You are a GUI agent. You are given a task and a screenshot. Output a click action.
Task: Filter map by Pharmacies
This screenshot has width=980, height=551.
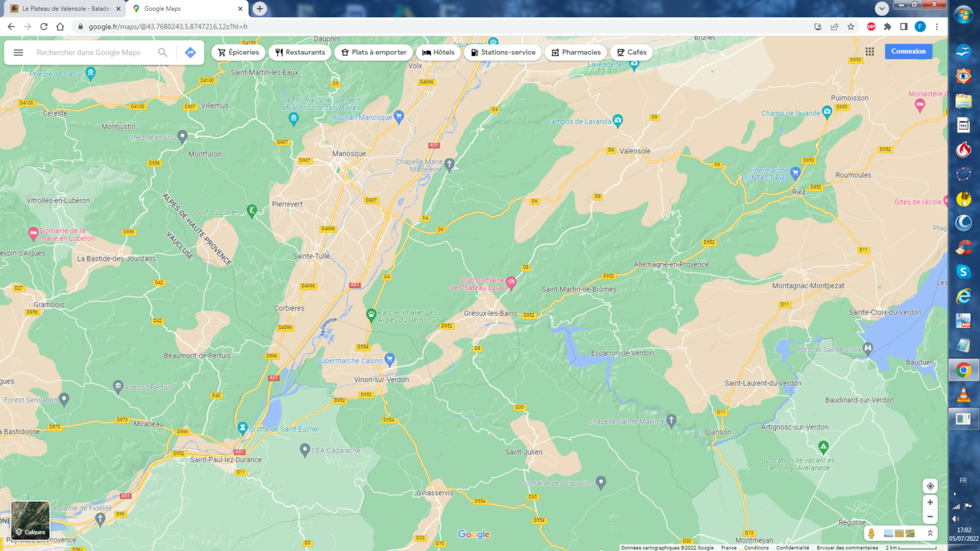(575, 52)
